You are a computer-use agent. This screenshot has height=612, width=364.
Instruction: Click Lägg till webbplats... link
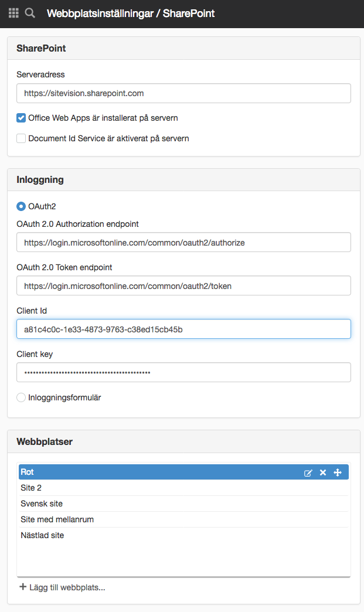[67, 587]
